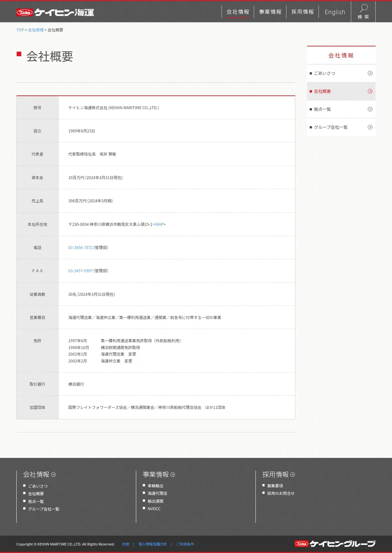This screenshot has height=553, width=392.
Task: Click fax number 03-3457-0997
Action: [x=80, y=271]
